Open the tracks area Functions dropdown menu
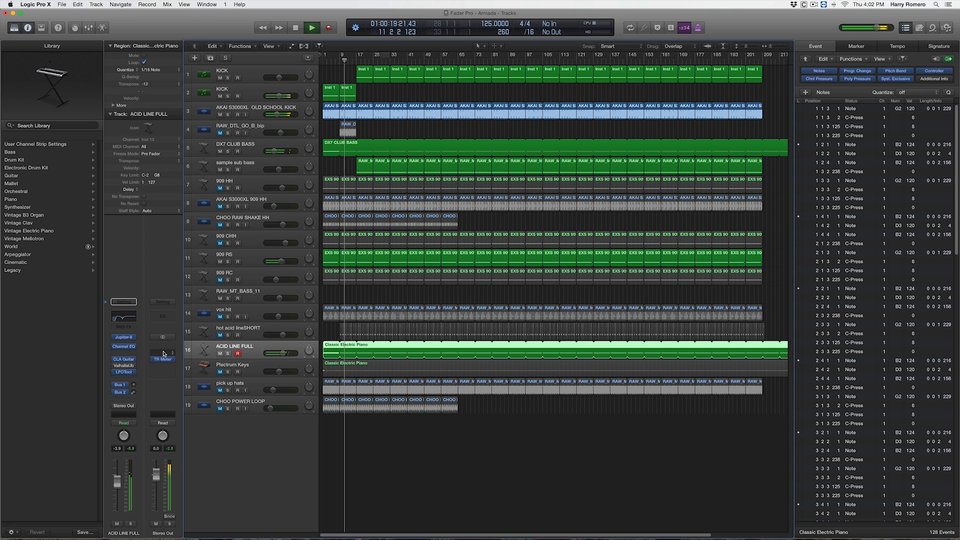This screenshot has width=960, height=540. (242, 46)
